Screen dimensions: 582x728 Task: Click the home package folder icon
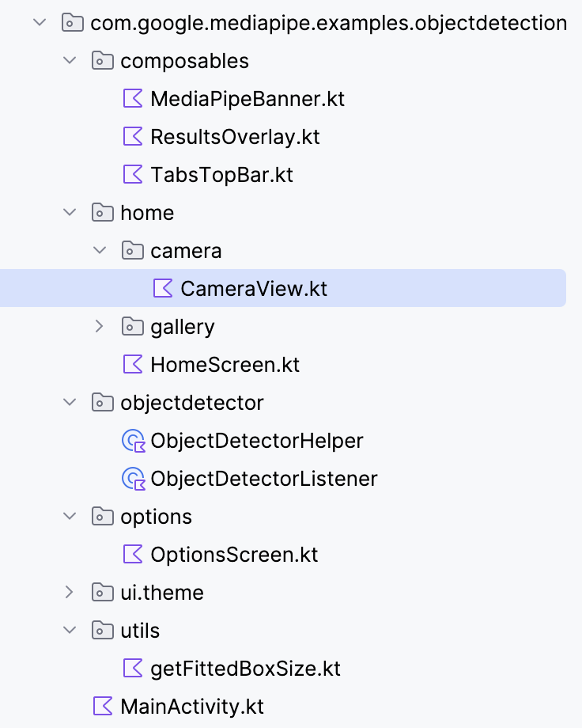tap(103, 212)
